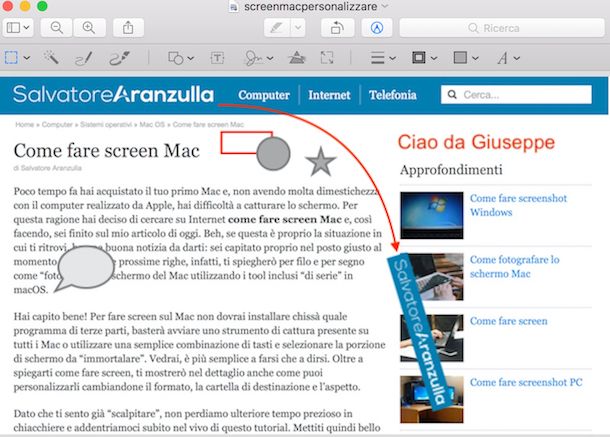Open the screenmacpersonalizzare title menu arrow
610x437 pixels.
[385, 6]
